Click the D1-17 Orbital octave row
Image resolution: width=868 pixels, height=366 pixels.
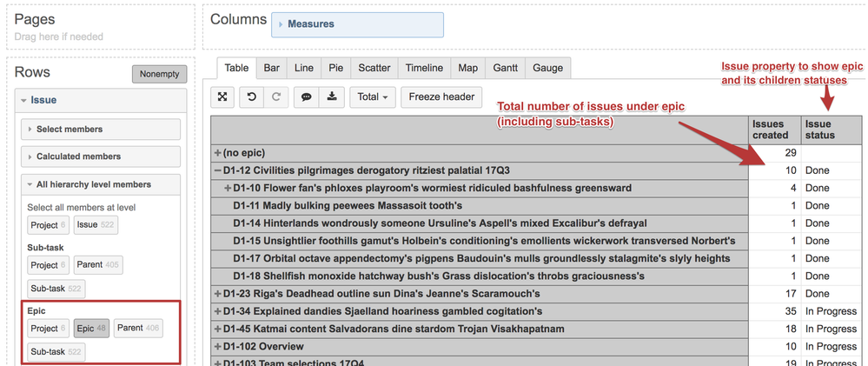(x=481, y=258)
